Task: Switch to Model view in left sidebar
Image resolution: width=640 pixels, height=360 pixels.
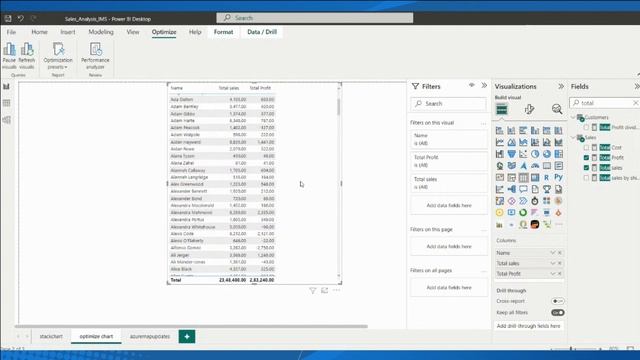Action: 7,120
